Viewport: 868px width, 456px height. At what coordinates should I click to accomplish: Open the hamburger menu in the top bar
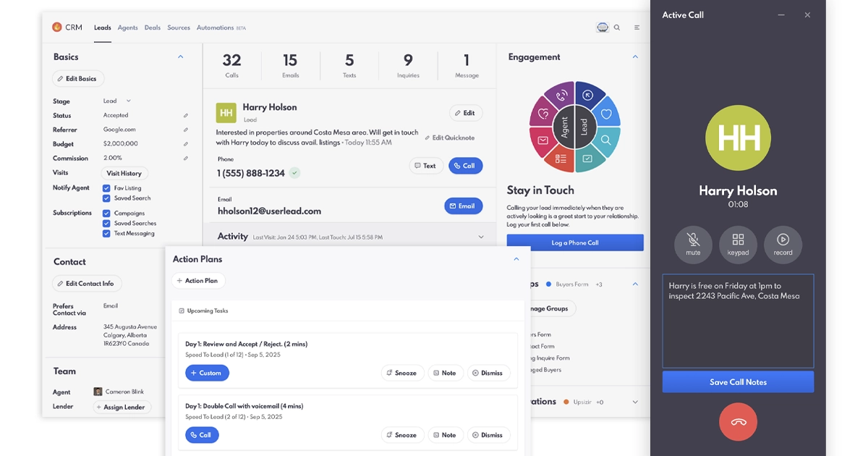637,28
